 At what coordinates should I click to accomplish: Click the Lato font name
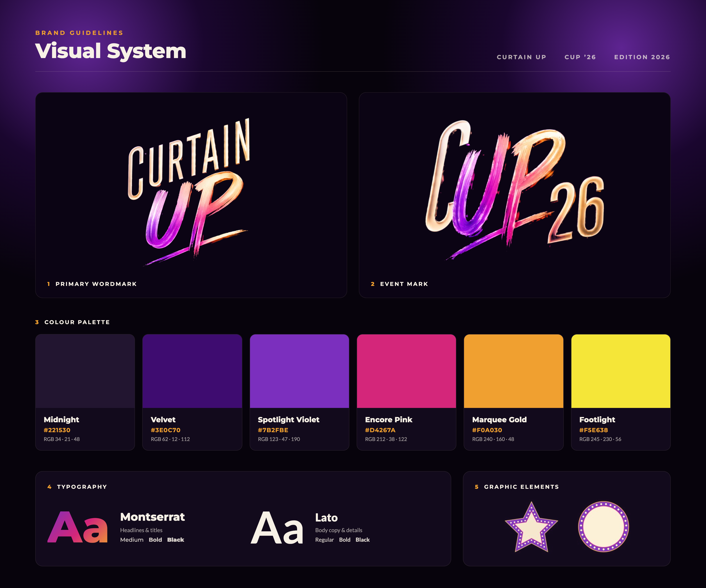coord(327,517)
